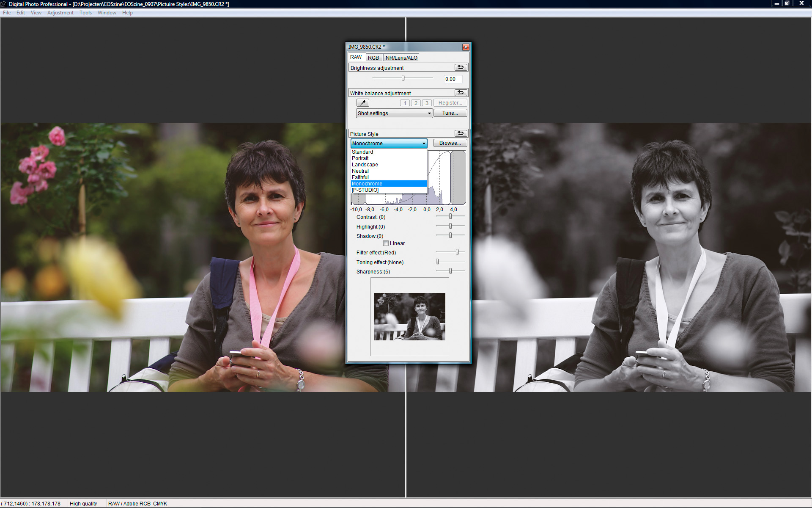Viewport: 812px width, 508px height.
Task: Reset the Brightness adjustment with its undo icon
Action: (461, 67)
